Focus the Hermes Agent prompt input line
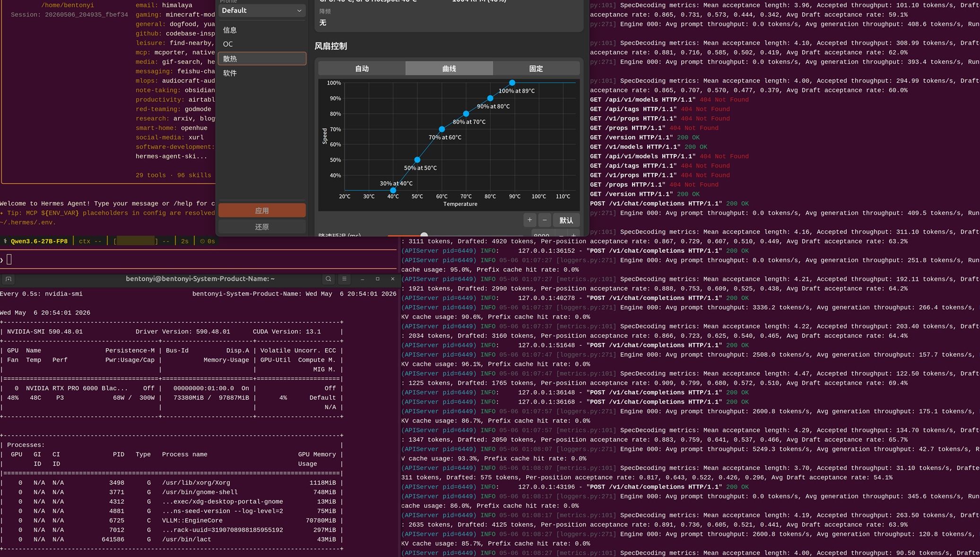This screenshot has height=557, width=980. click(199, 259)
